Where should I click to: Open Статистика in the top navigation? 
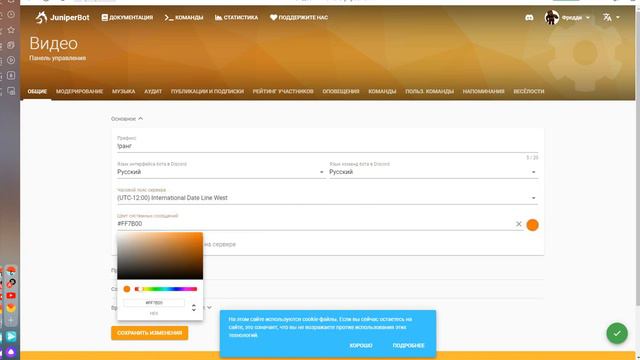[236, 18]
